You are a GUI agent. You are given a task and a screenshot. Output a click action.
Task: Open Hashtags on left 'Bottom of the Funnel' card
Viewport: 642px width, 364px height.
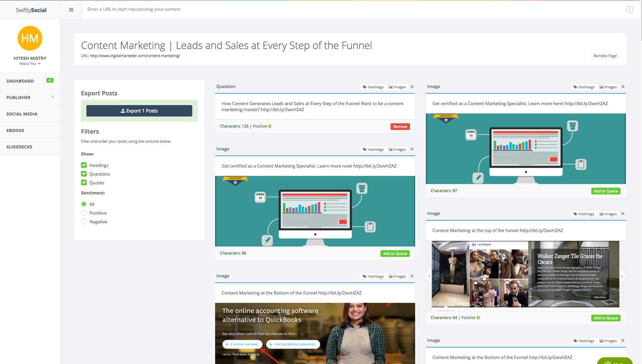tap(373, 276)
